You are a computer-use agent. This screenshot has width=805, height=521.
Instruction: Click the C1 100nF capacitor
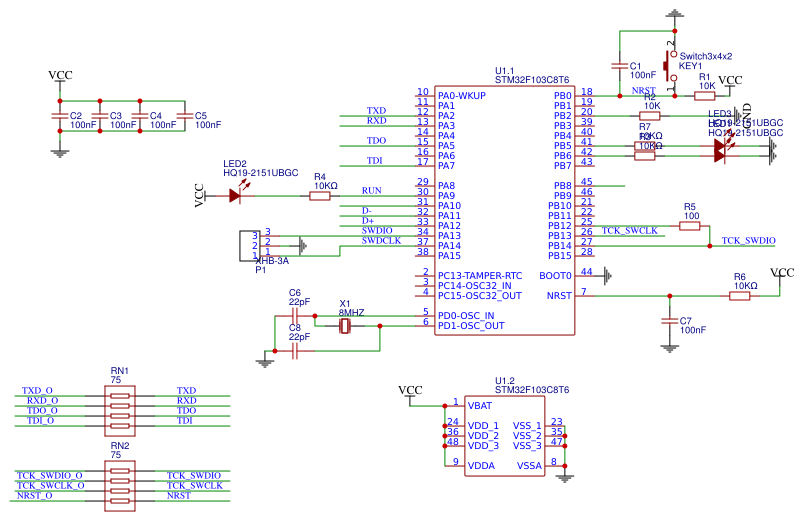(620, 67)
